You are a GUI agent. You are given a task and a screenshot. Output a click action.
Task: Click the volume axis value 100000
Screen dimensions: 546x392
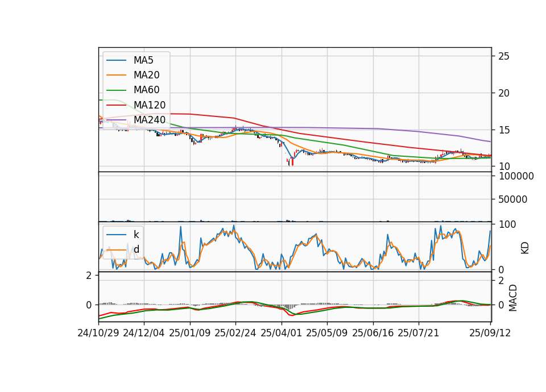pyautogui.click(x=516, y=176)
